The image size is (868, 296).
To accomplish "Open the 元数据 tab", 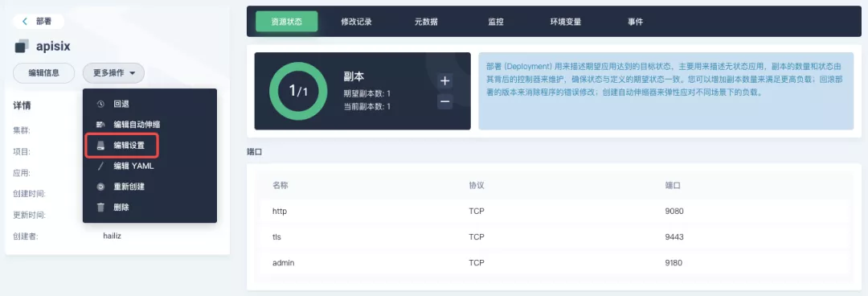I will click(426, 22).
